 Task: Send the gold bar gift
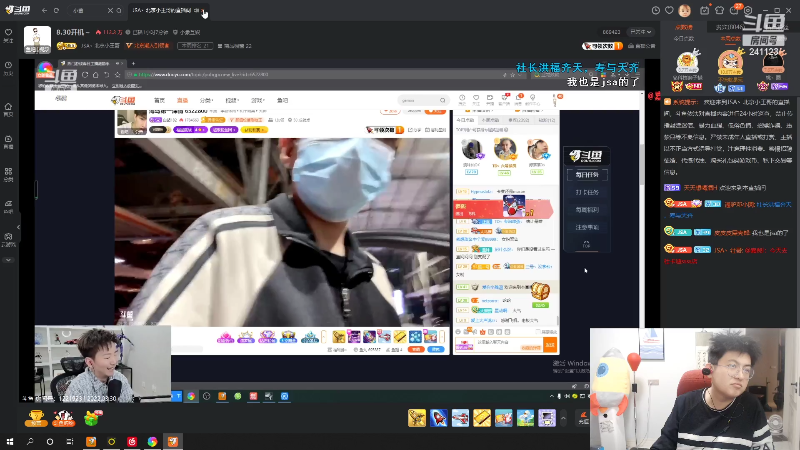(482, 418)
